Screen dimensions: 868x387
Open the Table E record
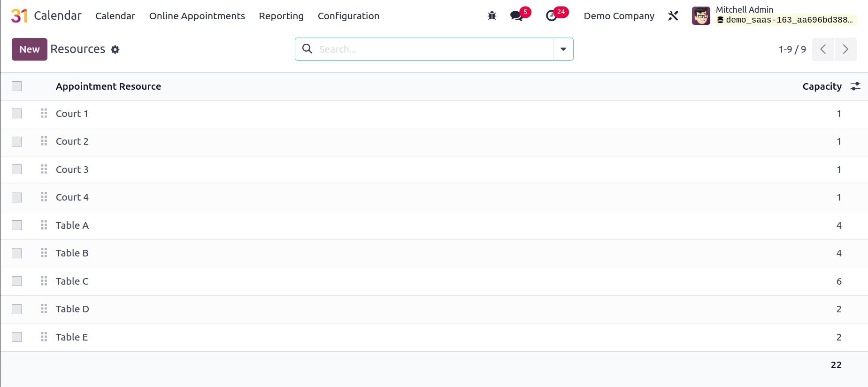pos(72,337)
